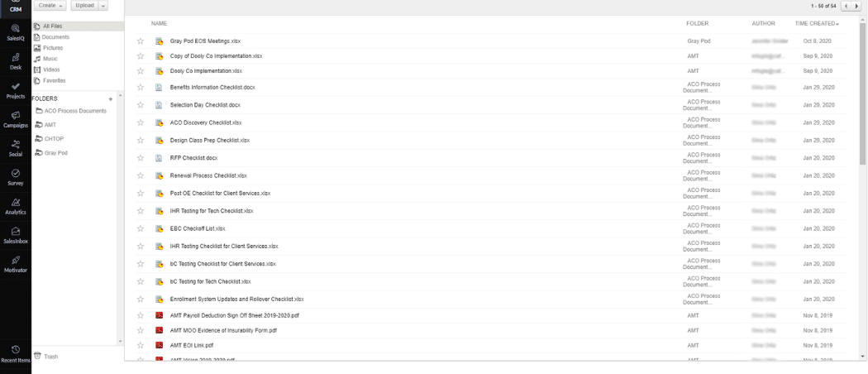
Task: Sort by Author column header
Action: pyautogui.click(x=763, y=24)
